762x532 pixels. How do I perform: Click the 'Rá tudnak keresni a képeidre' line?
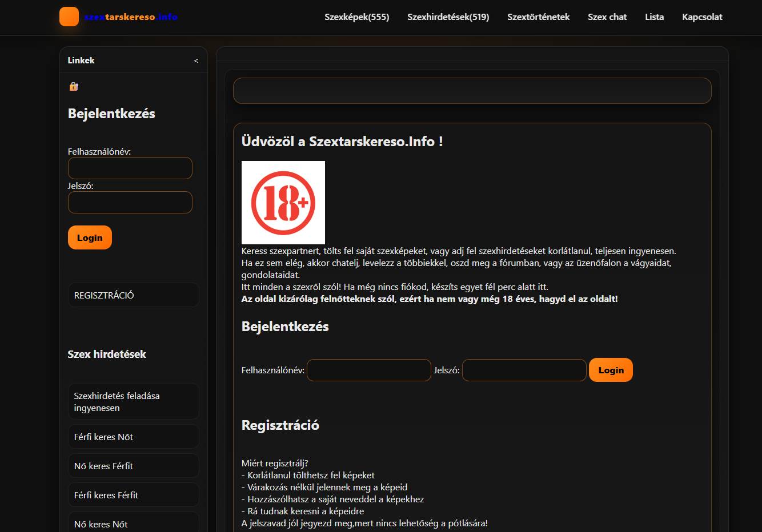303,511
